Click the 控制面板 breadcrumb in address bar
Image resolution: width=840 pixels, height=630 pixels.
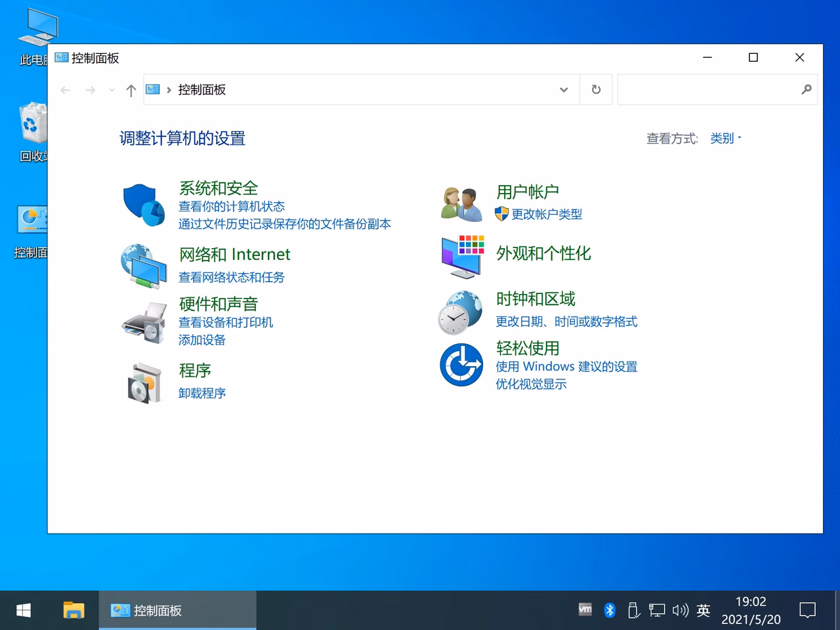(x=202, y=90)
